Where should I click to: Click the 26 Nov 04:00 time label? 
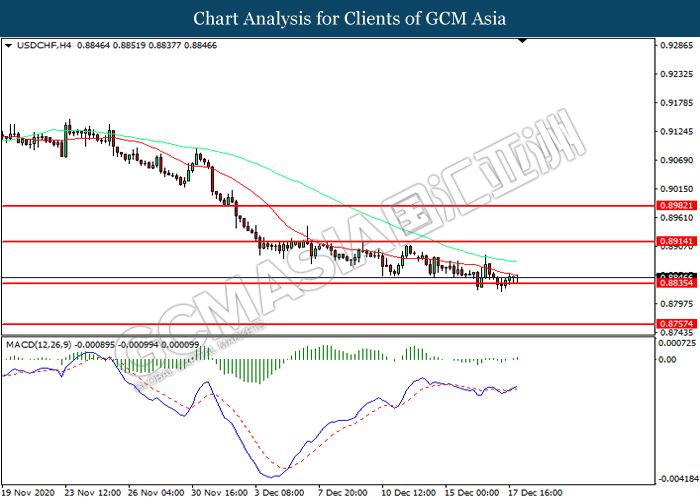pyautogui.click(x=156, y=493)
